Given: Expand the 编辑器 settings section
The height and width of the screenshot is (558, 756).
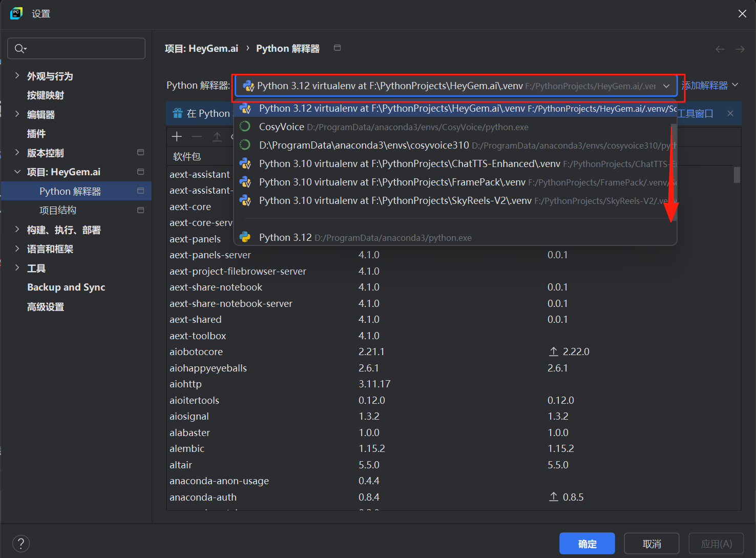Looking at the screenshot, I should pyautogui.click(x=17, y=114).
